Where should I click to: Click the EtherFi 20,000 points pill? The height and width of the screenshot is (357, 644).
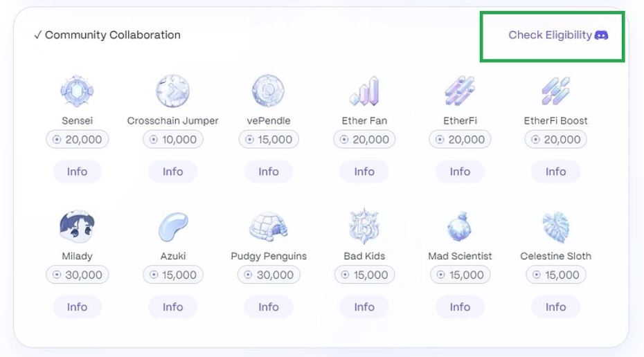coord(460,140)
